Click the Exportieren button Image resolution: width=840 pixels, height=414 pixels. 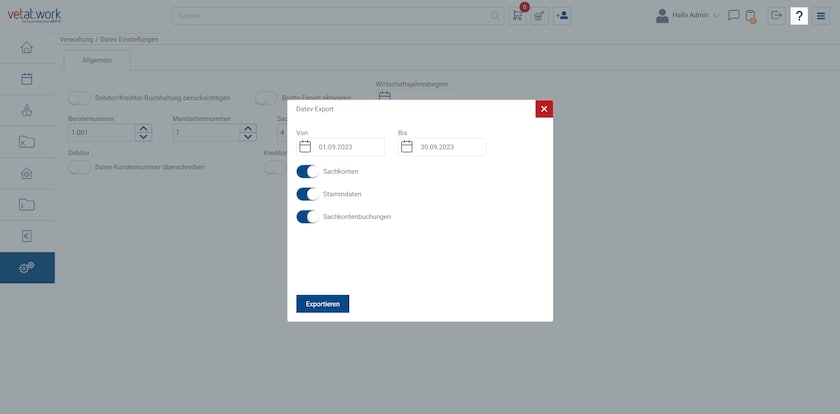tap(322, 304)
